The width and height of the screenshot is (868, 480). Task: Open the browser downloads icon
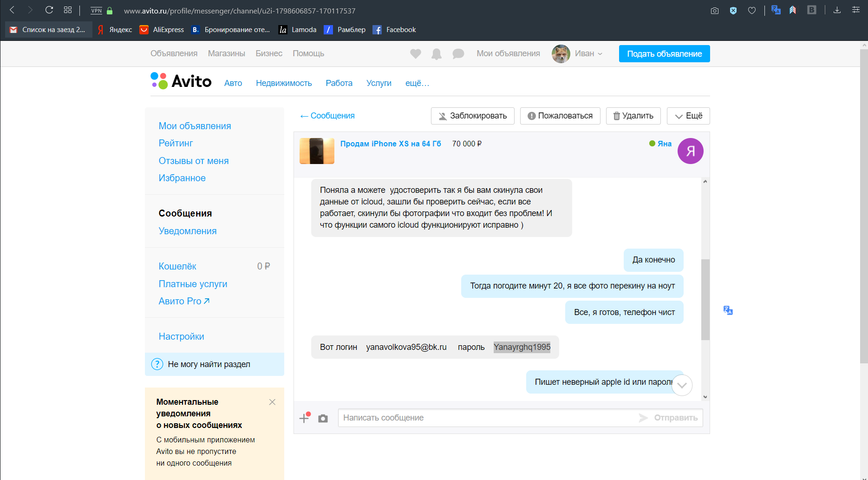[837, 10]
